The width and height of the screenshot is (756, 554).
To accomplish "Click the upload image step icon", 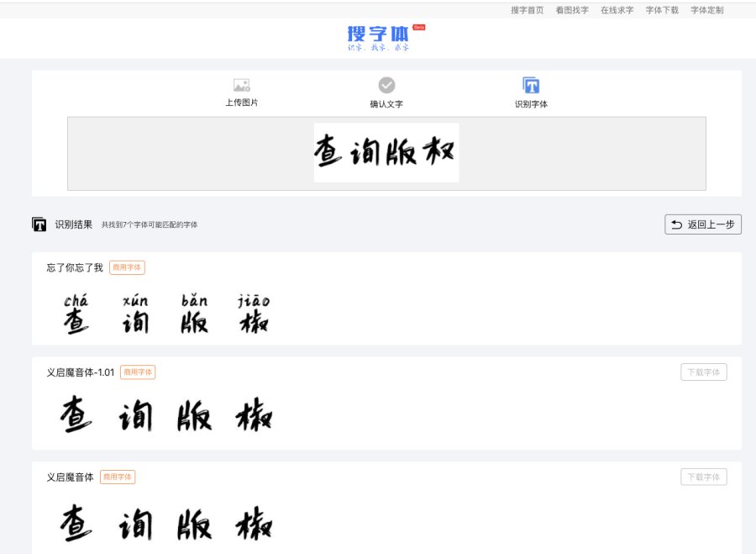I will point(241,85).
